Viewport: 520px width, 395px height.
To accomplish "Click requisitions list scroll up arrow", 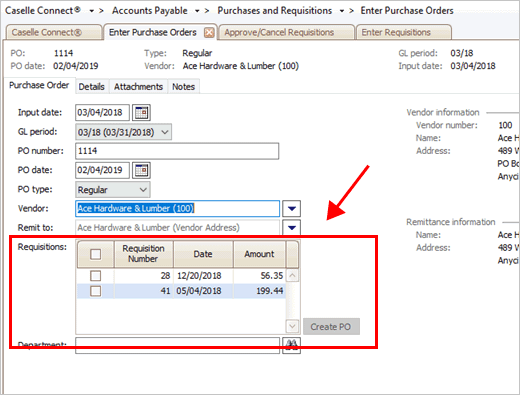I will 292,275.
